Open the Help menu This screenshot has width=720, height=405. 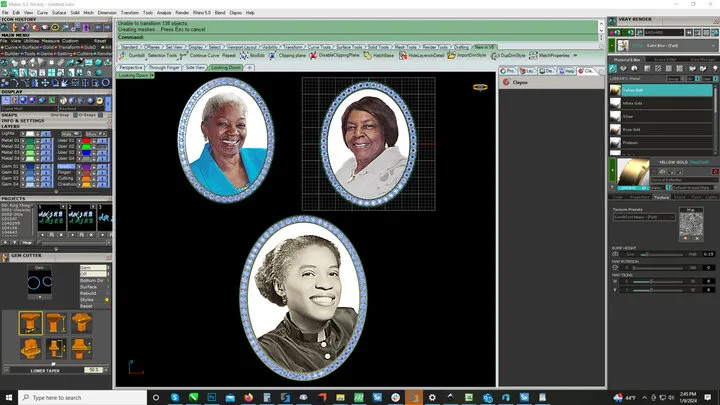coord(250,13)
